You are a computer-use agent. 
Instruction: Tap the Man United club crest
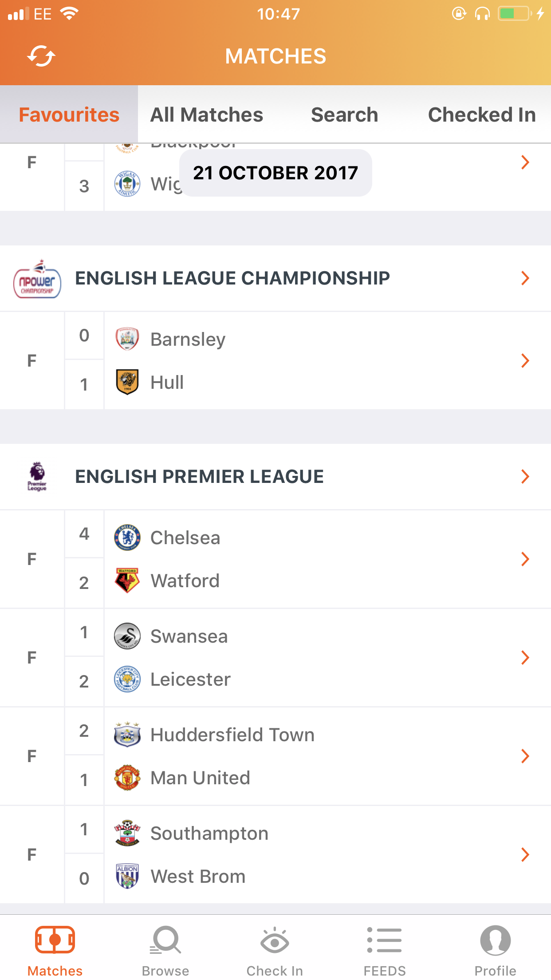pos(127,778)
